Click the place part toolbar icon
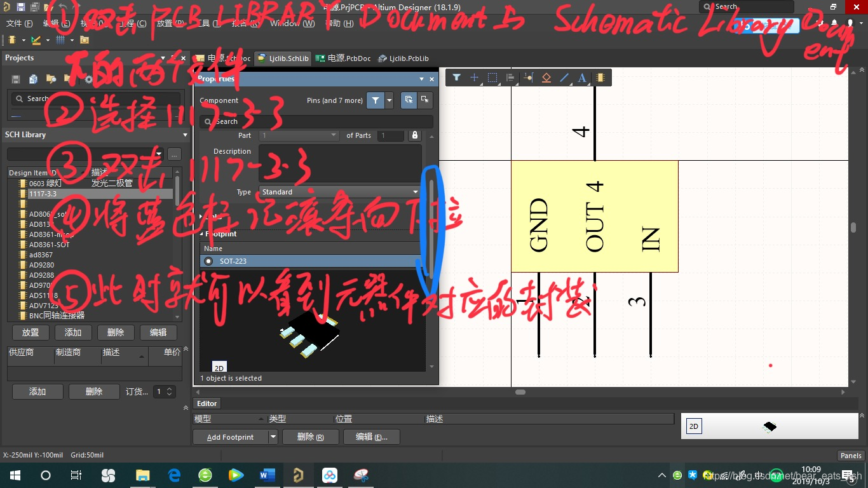The height and width of the screenshot is (488, 868). click(x=600, y=78)
